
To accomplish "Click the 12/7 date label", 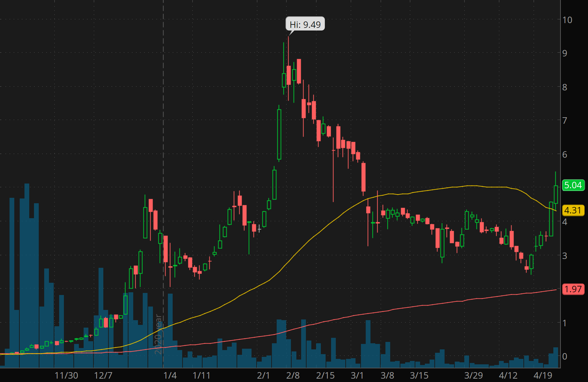I will pos(103,376).
